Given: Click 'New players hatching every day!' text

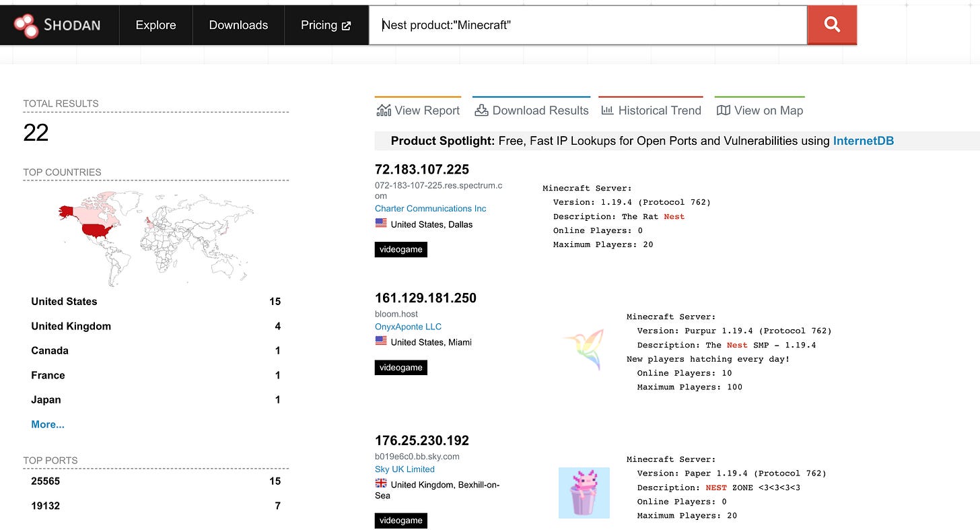Looking at the screenshot, I should click(x=708, y=359).
